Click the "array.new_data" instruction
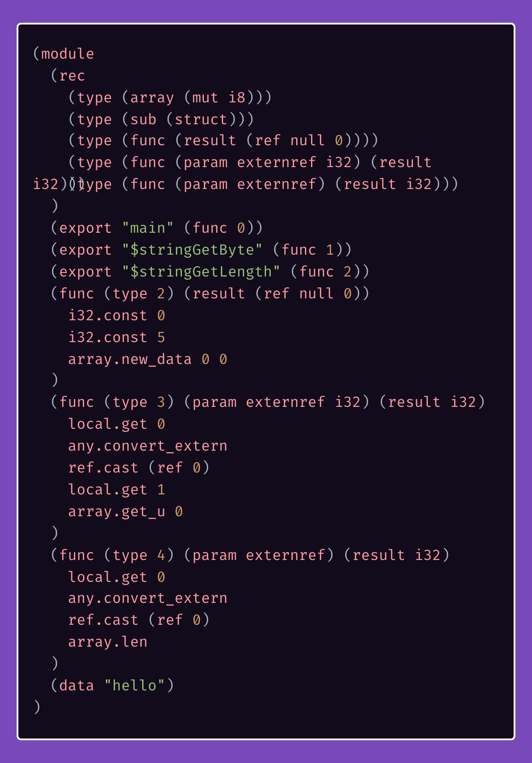Viewport: 532px width, 763px height. tap(130, 359)
